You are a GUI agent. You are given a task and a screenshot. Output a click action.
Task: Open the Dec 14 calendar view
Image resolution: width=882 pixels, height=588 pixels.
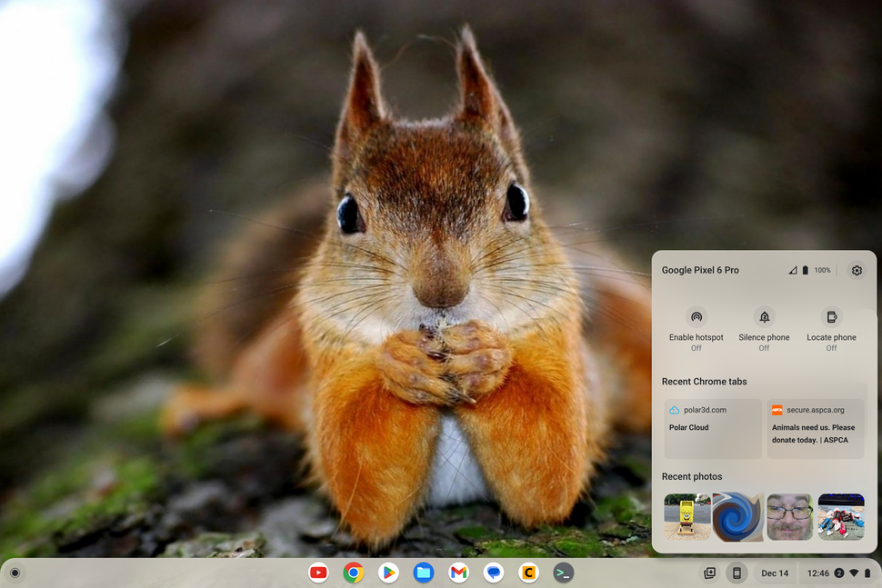[774, 573]
